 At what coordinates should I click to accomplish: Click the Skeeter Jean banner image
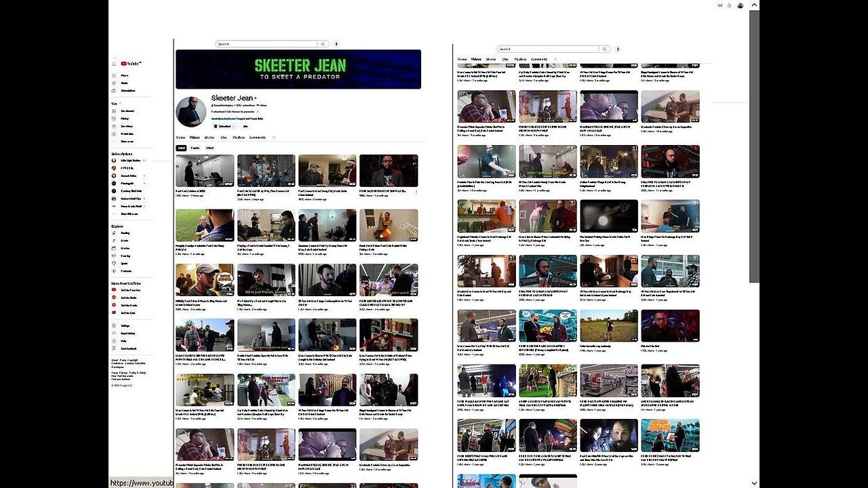(298, 69)
